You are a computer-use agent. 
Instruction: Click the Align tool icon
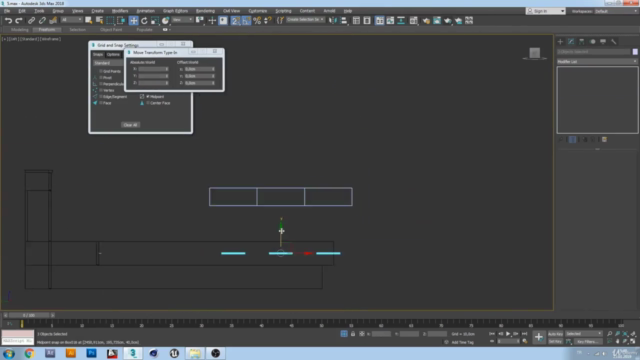click(344, 20)
